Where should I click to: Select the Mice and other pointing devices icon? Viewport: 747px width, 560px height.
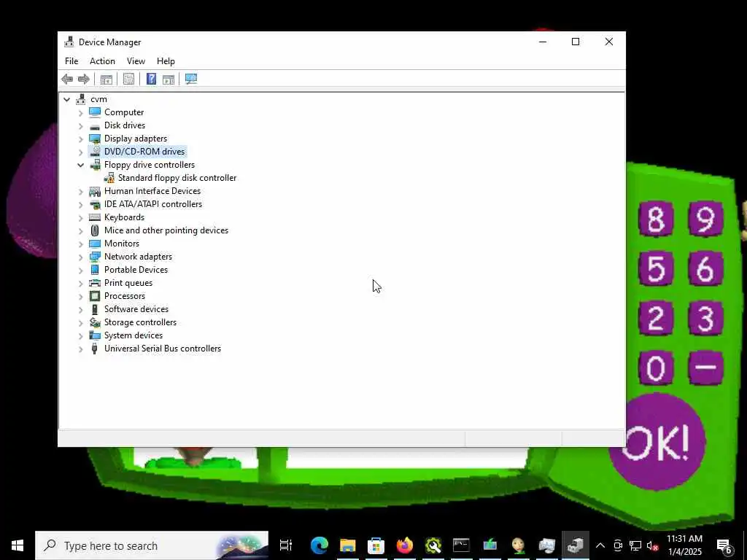tap(95, 230)
